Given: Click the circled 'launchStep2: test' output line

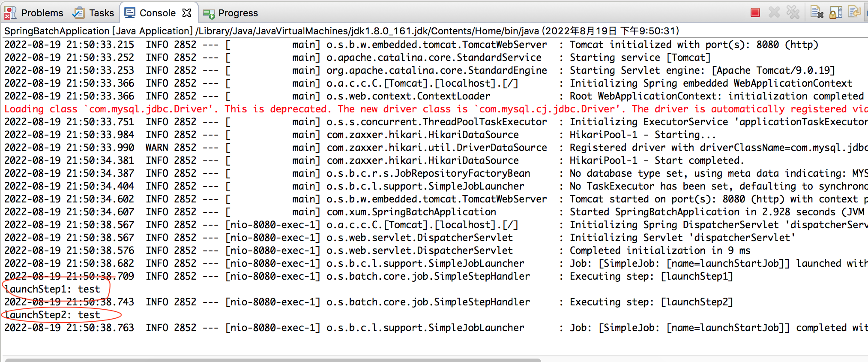Looking at the screenshot, I should 53,315.
